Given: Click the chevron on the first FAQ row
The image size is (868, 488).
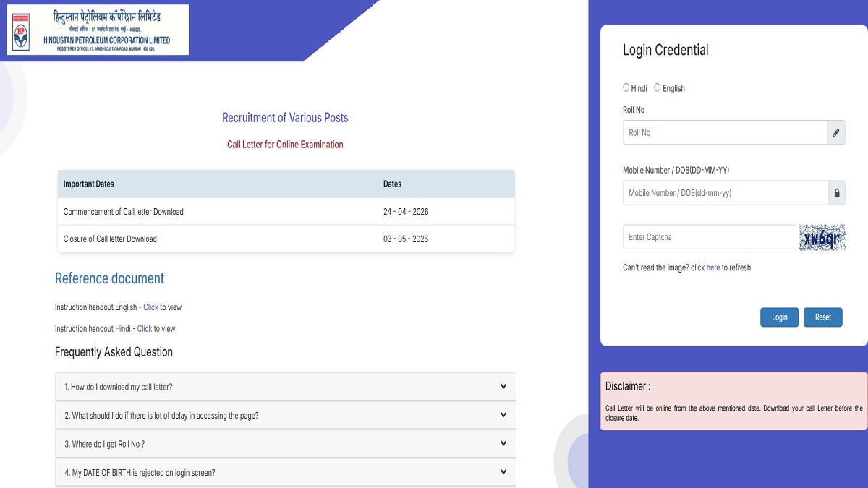Looking at the screenshot, I should click(503, 386).
